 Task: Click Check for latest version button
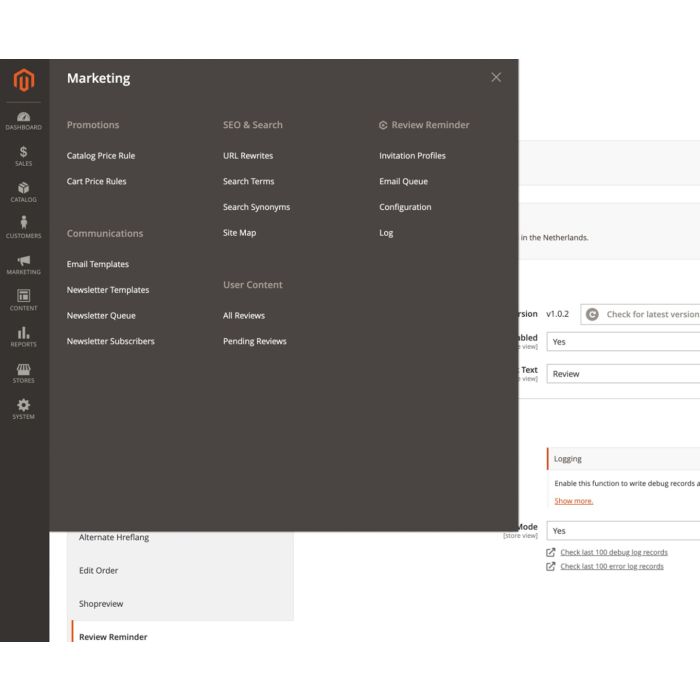coord(641,314)
